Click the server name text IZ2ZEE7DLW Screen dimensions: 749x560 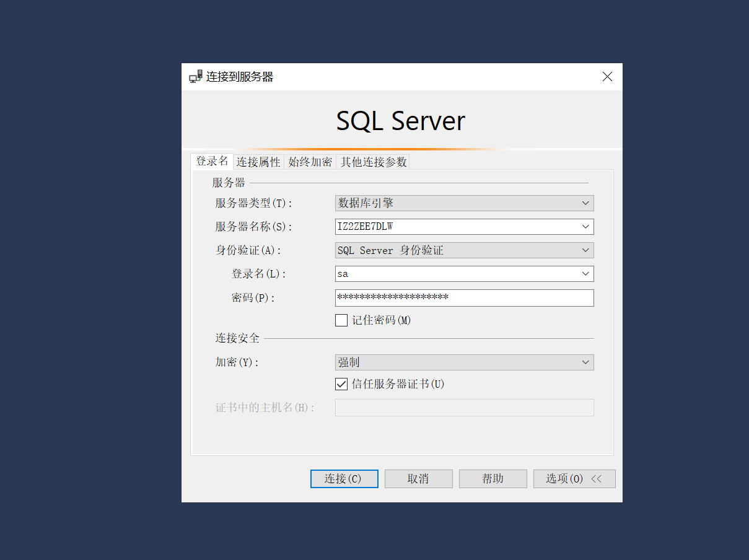point(366,227)
